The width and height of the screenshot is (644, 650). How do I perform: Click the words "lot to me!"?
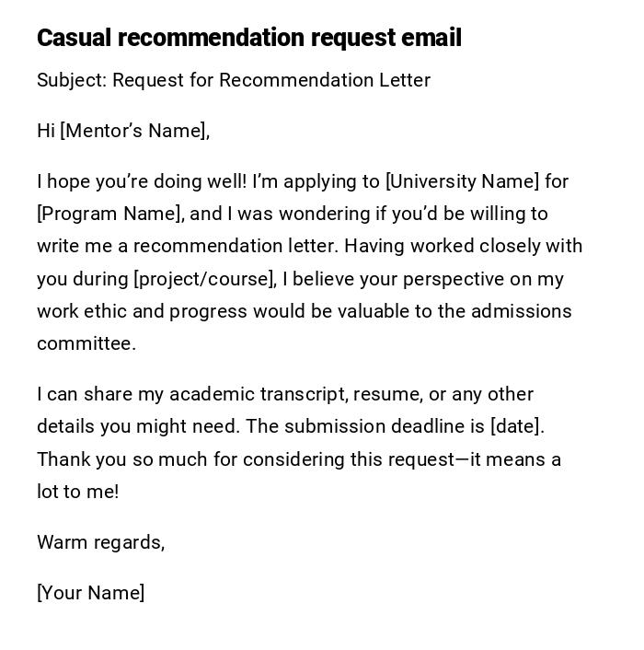[77, 492]
